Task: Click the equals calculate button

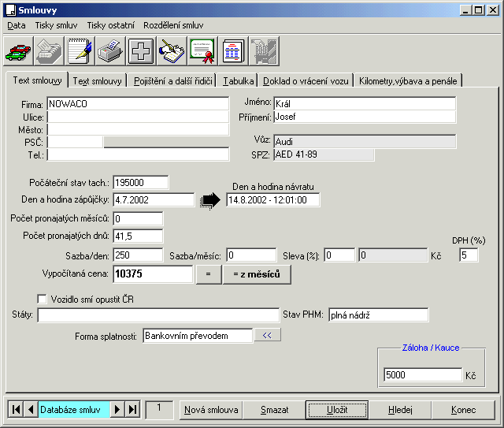Action: click(209, 274)
